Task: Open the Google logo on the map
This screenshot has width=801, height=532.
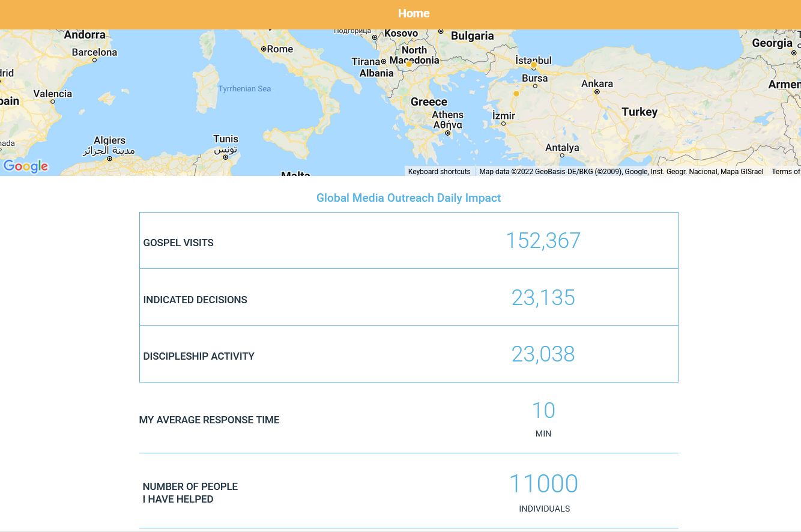Action: click(x=26, y=166)
